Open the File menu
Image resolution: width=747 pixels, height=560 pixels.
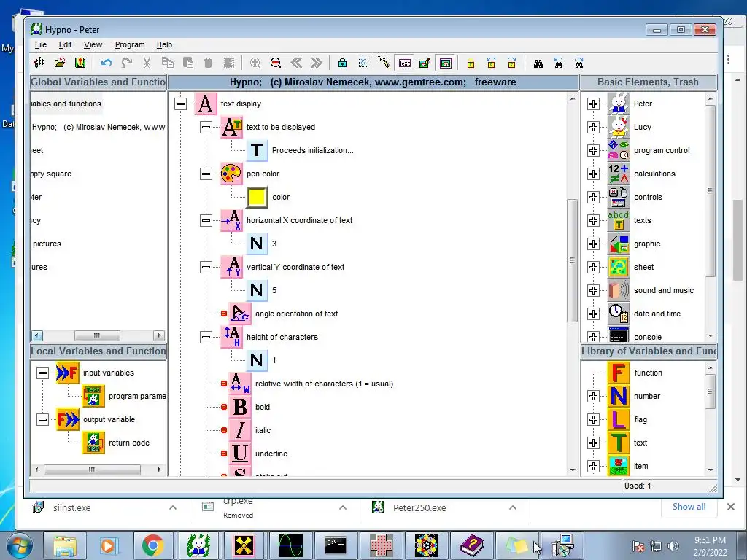click(x=41, y=44)
